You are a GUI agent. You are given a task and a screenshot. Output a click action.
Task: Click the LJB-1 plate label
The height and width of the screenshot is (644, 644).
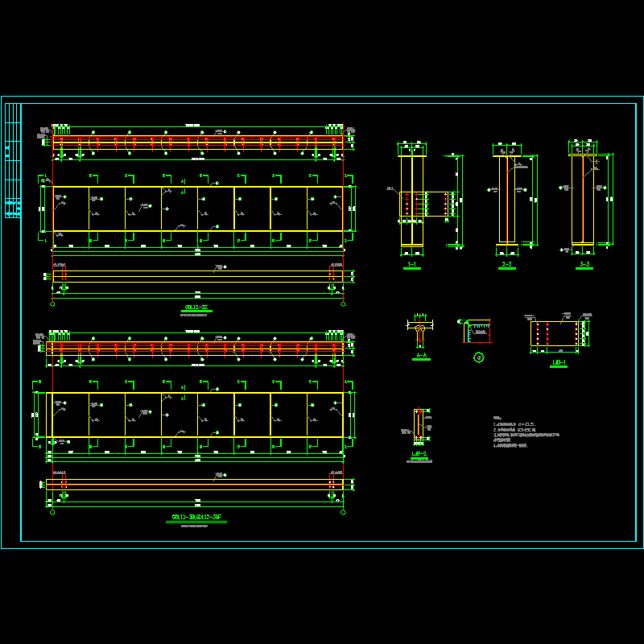[559, 363]
